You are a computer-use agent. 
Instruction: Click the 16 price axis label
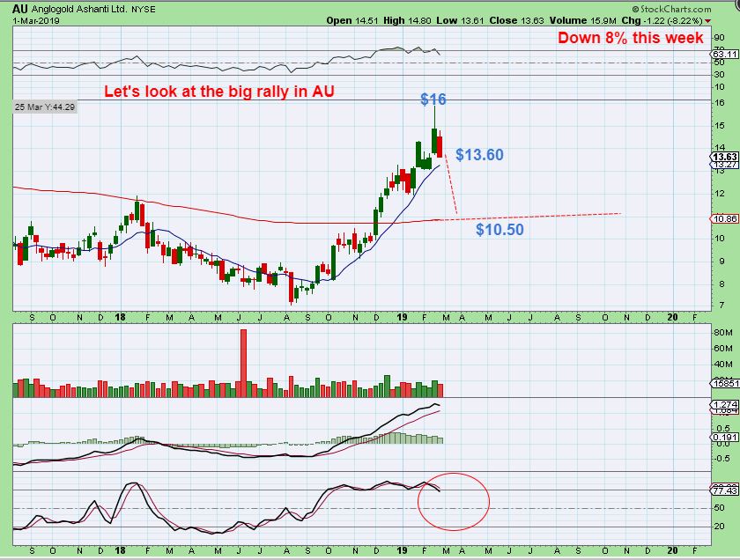720,102
